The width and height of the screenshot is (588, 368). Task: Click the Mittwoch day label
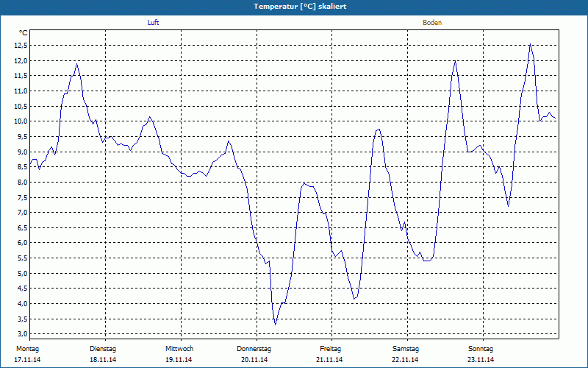pyautogui.click(x=179, y=349)
